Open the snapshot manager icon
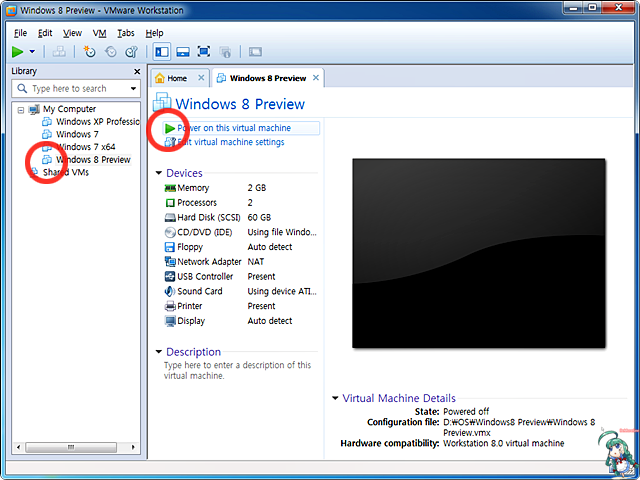 click(x=131, y=52)
